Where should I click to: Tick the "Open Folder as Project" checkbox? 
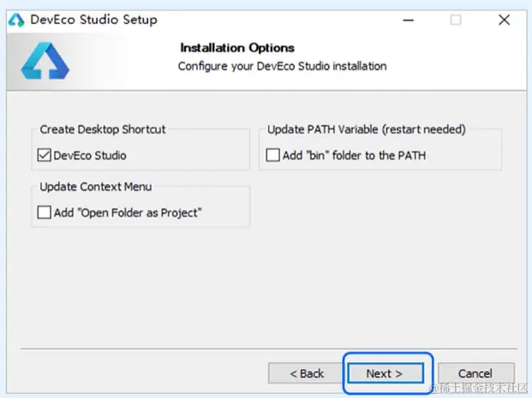45,213
